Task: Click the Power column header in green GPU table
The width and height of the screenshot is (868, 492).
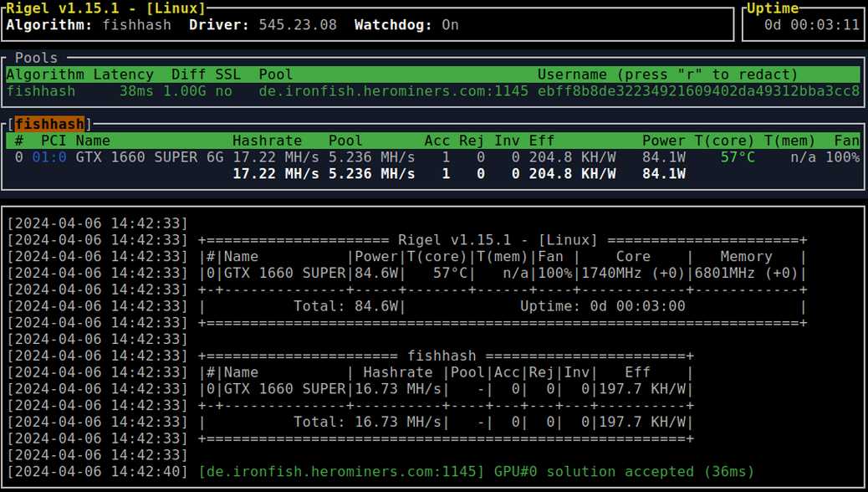Action: [x=663, y=141]
